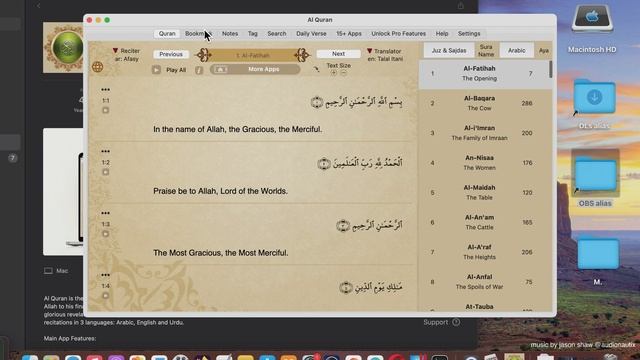Select Al-Baqara The Cow in sura list
Viewport: 640px width, 360px height.
[485, 103]
